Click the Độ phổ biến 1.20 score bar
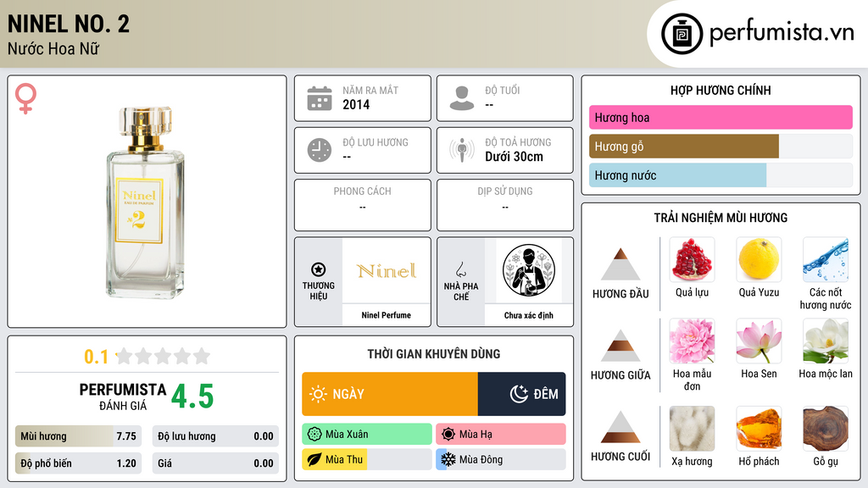 point(78,463)
